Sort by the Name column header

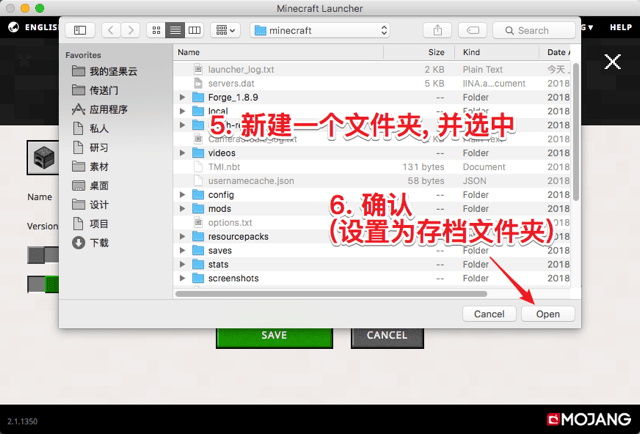click(279, 52)
